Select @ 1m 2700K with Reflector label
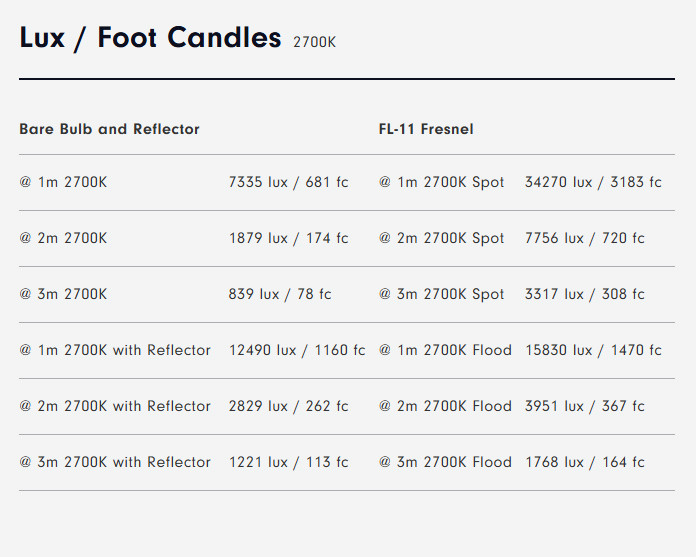696x557 pixels. click(115, 350)
